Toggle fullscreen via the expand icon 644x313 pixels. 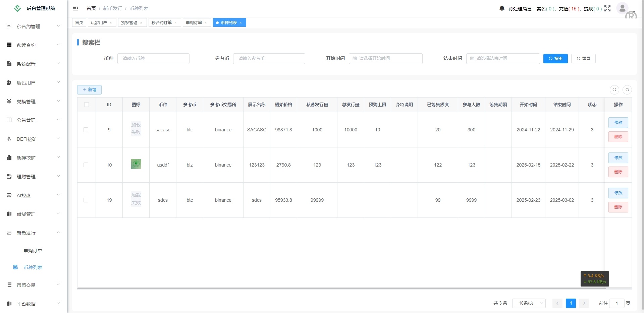click(607, 9)
